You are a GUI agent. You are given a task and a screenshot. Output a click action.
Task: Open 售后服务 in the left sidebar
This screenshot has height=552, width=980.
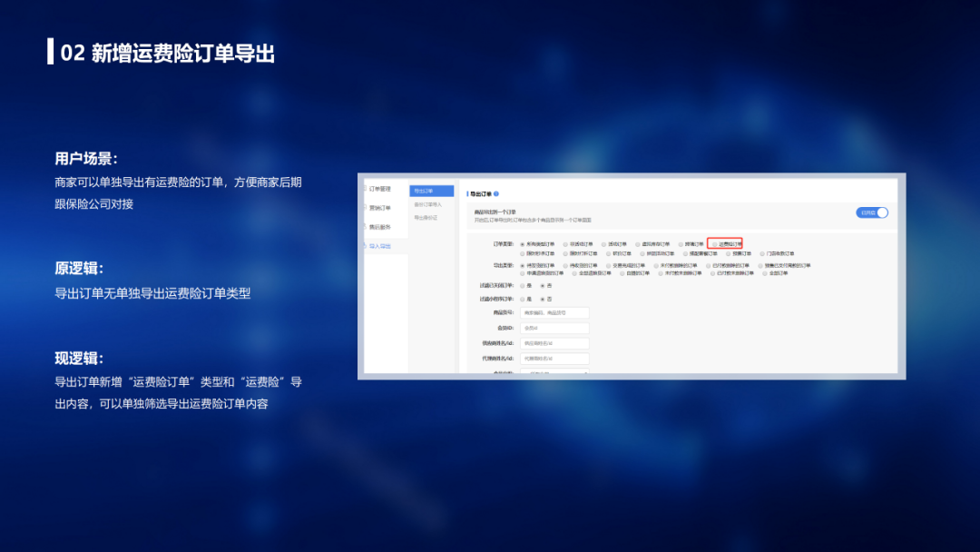pyautogui.click(x=379, y=227)
